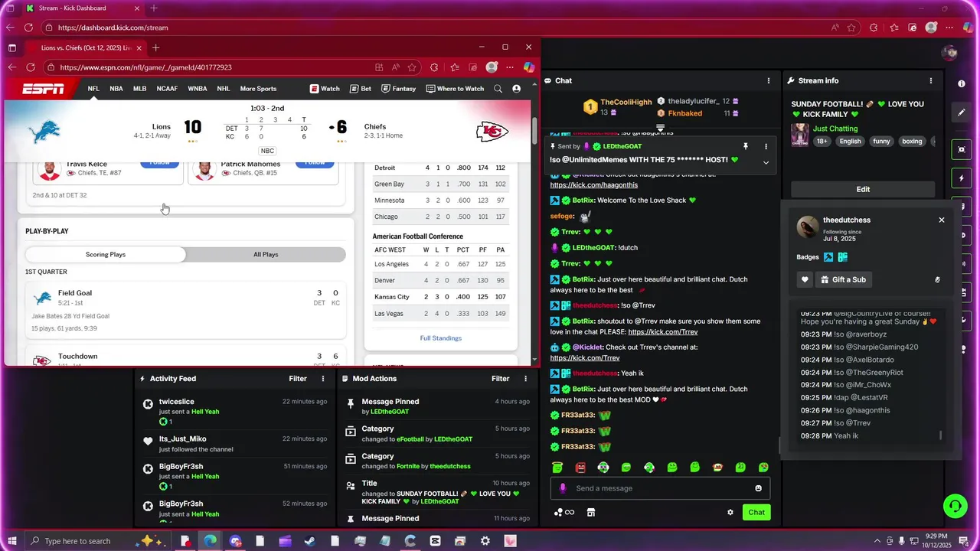Open Settings gear from taskbar
The height and width of the screenshot is (551, 980).
(x=485, y=541)
